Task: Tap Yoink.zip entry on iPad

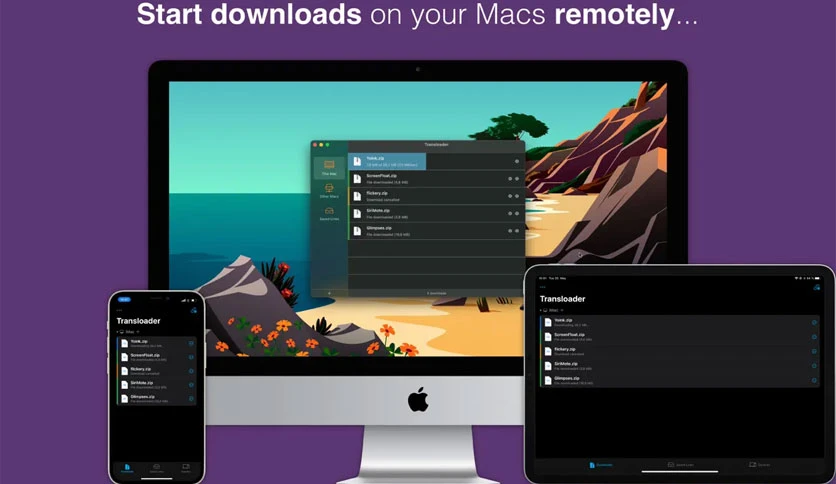Action: [680, 322]
